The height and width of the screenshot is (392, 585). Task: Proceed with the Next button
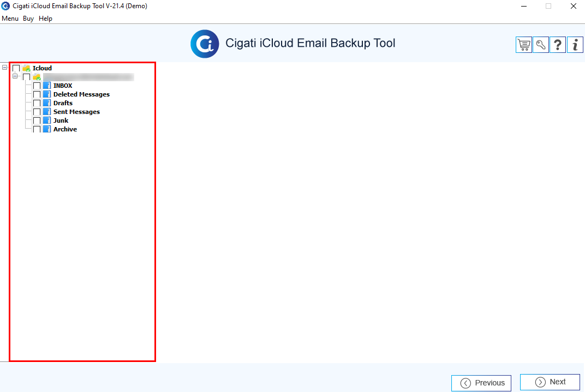(550, 382)
